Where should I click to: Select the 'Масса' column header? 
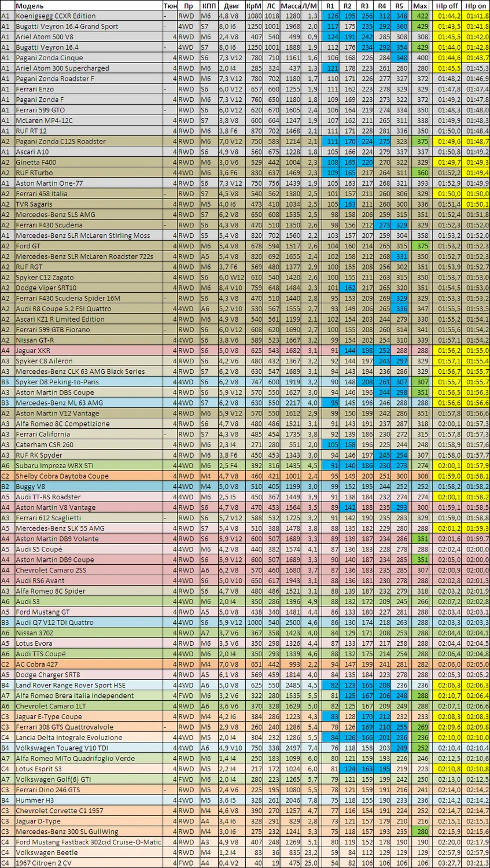291,5
